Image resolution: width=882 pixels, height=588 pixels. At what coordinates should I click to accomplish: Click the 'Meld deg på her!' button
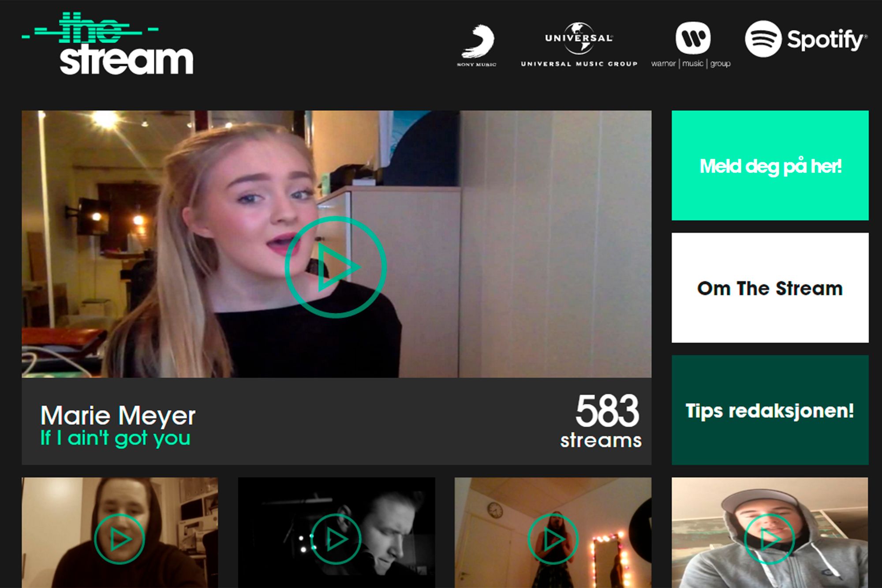pos(770,166)
